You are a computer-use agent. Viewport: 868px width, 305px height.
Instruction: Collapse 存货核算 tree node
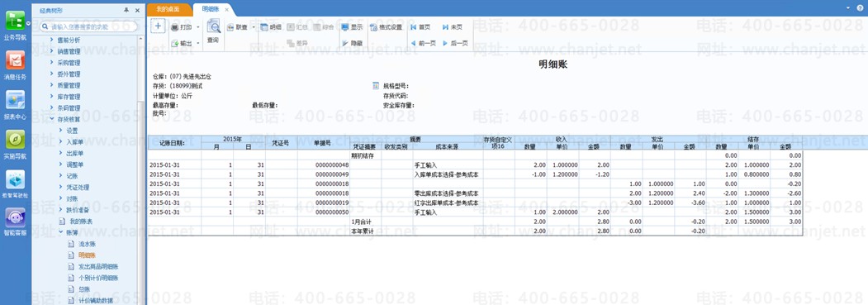52,119
